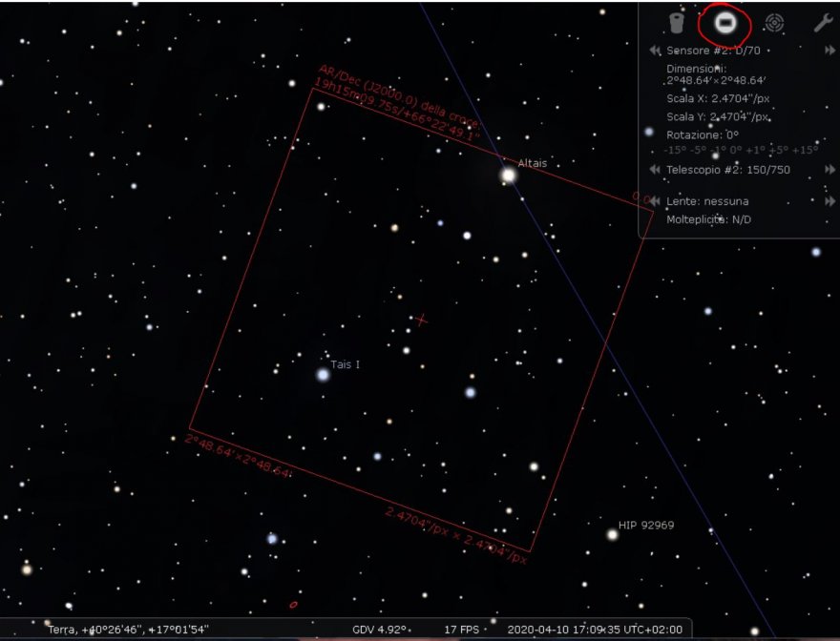
Task: Rotate sensor frame by +15°
Action: tap(807, 150)
